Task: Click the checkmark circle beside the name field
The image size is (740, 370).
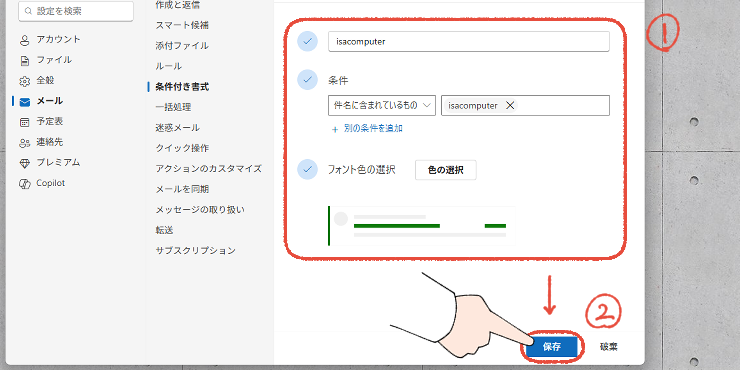Action: coord(307,42)
